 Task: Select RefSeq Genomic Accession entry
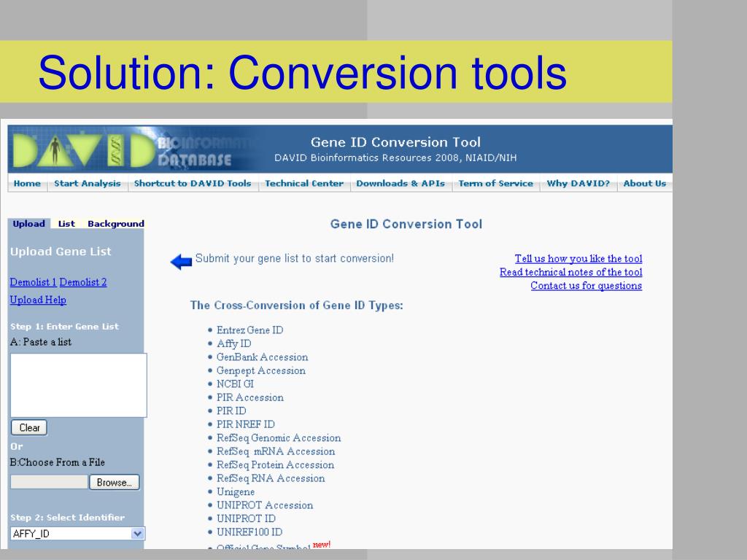(279, 437)
